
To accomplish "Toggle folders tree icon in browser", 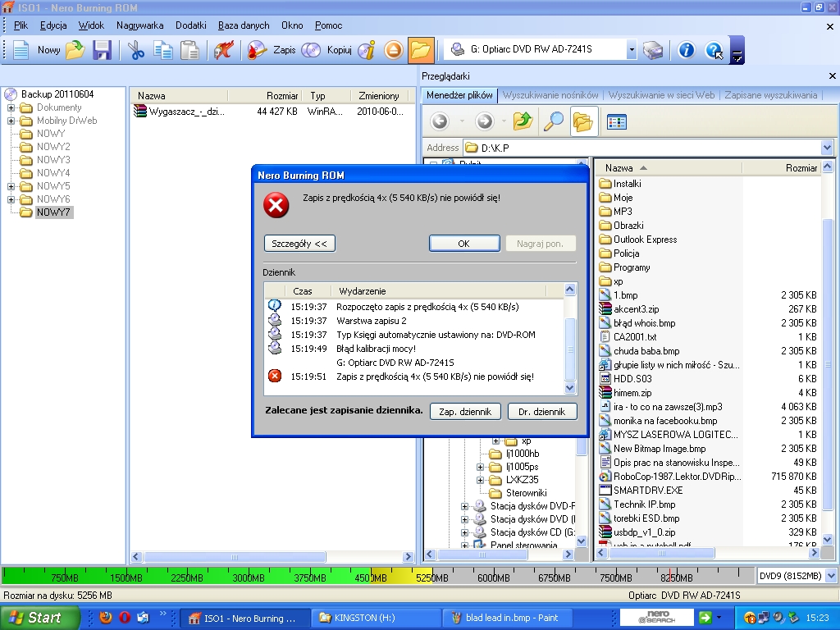I will pyautogui.click(x=583, y=121).
